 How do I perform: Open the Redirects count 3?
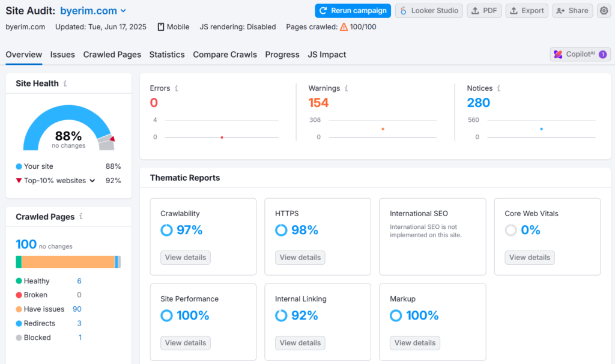79,323
